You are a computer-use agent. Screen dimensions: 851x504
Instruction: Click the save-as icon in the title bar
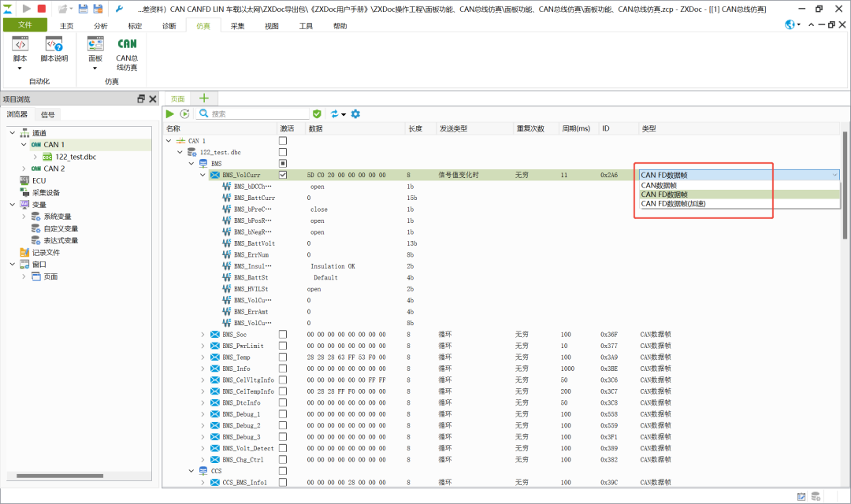coord(98,9)
